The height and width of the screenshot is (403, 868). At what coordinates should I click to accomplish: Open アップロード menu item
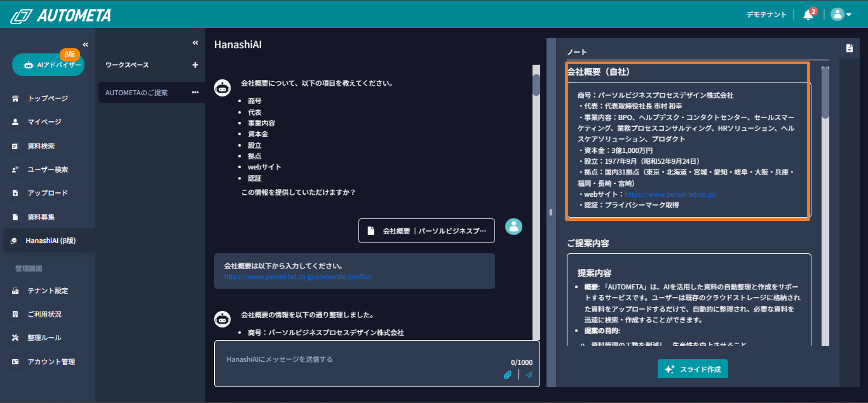point(48,193)
